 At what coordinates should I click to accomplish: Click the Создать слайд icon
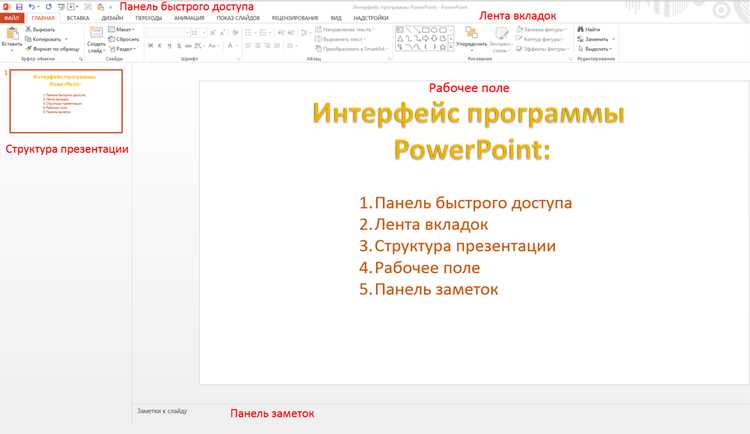[96, 33]
